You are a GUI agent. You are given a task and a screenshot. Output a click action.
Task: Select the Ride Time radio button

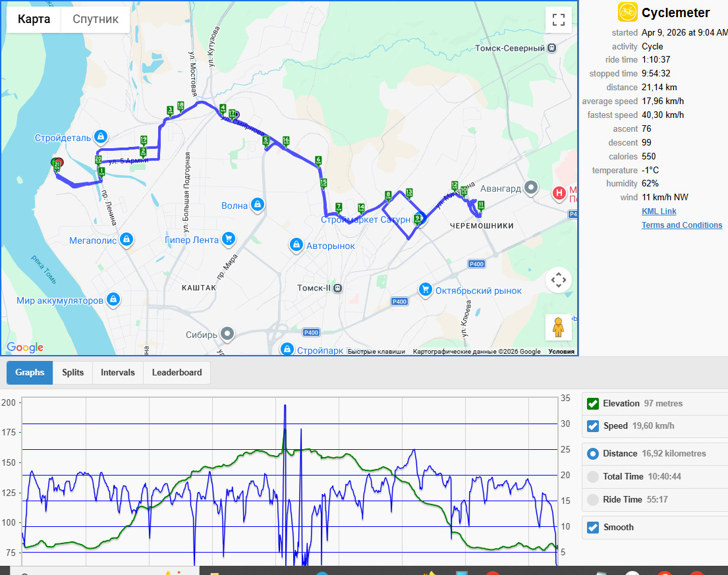point(593,500)
